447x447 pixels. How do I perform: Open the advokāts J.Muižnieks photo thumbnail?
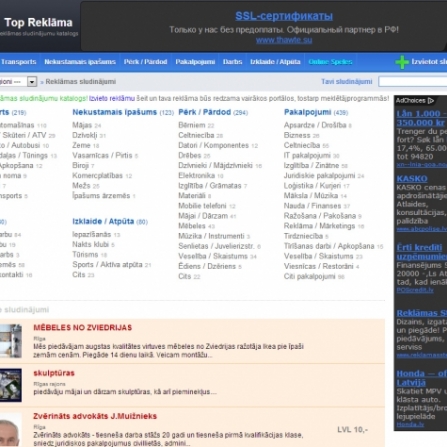coord(11,430)
